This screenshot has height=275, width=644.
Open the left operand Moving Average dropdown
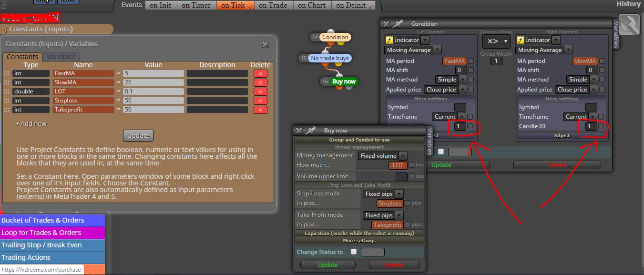point(437,50)
